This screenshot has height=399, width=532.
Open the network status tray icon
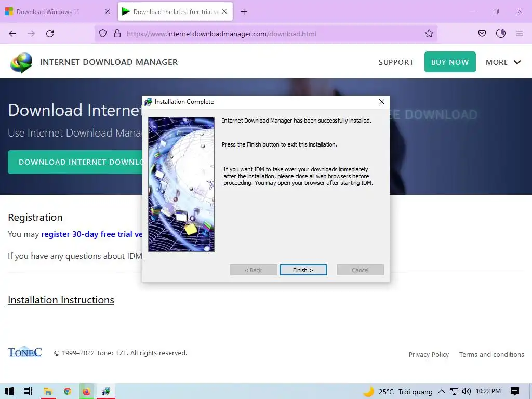coord(454,392)
